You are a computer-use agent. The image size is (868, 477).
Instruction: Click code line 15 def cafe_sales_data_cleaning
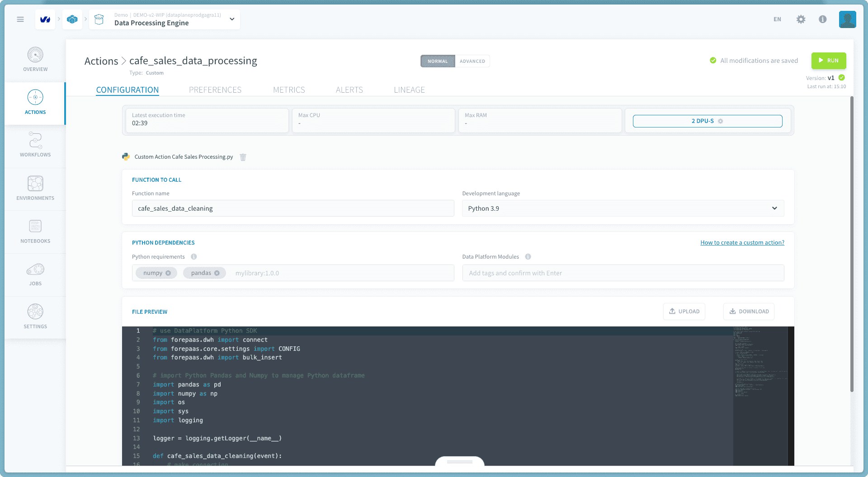(x=217, y=456)
